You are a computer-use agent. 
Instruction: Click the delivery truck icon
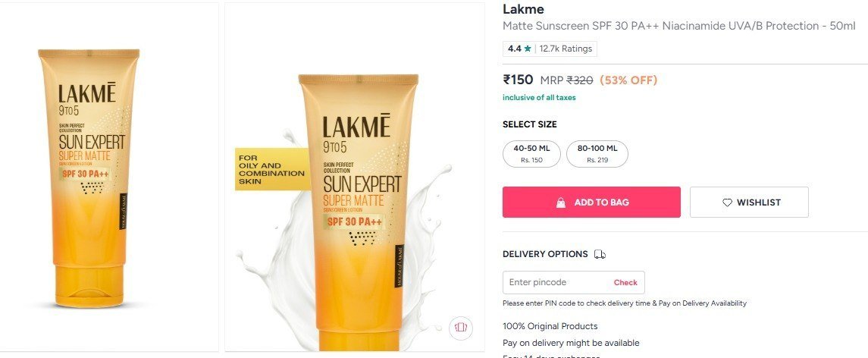pos(600,254)
